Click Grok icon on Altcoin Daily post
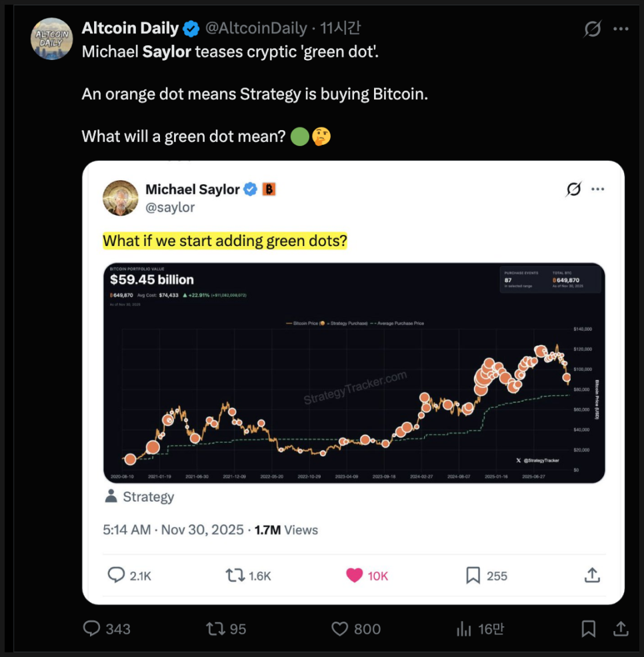The image size is (644, 657). tap(591, 29)
